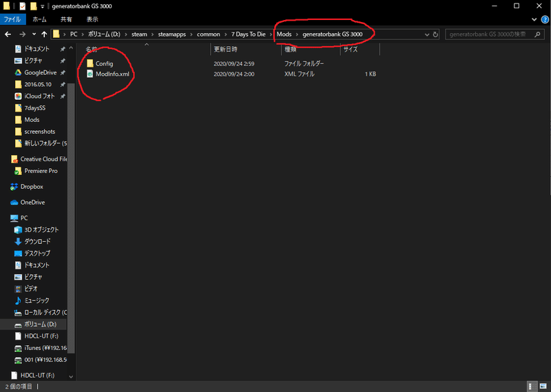This screenshot has width=551, height=392.
Task: Open the ホーム ribbon tab
Action: pos(39,19)
